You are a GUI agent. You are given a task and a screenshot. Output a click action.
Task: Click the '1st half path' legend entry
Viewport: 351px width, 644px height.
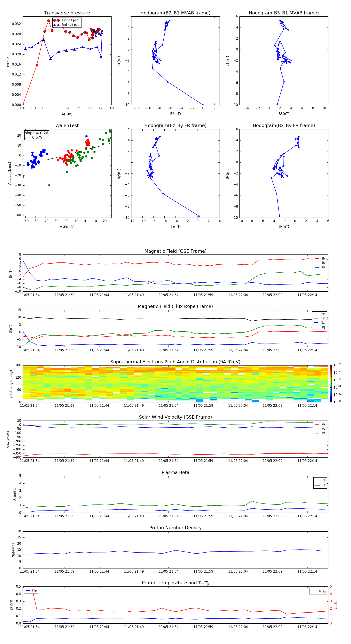[66, 20]
